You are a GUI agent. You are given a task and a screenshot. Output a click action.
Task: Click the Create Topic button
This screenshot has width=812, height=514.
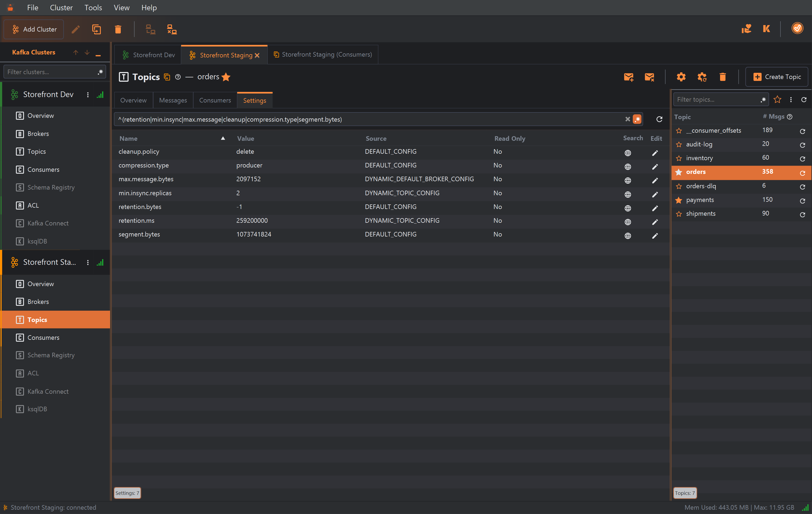tap(777, 77)
